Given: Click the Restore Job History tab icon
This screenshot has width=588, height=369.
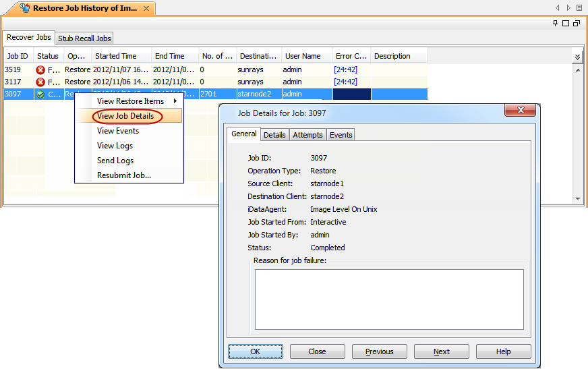Looking at the screenshot, I should coord(24,9).
